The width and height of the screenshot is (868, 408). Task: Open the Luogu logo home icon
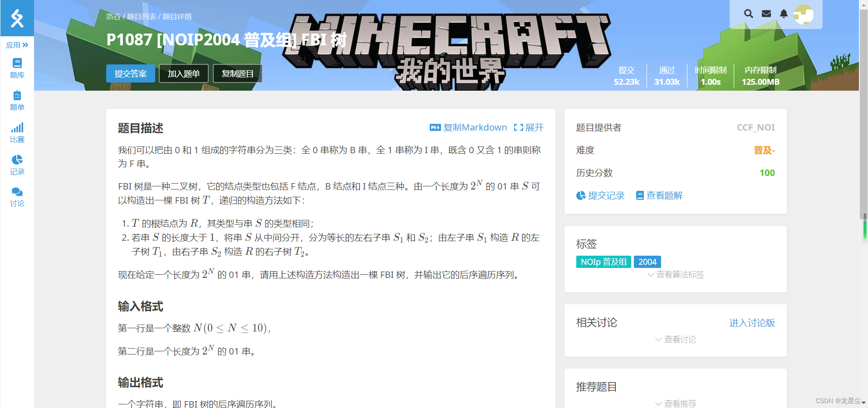point(17,18)
